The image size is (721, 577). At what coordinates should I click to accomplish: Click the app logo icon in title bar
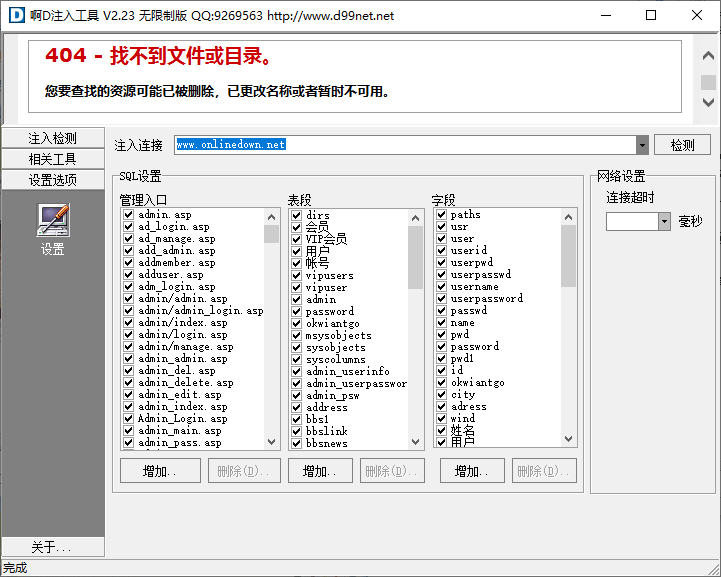coord(14,15)
